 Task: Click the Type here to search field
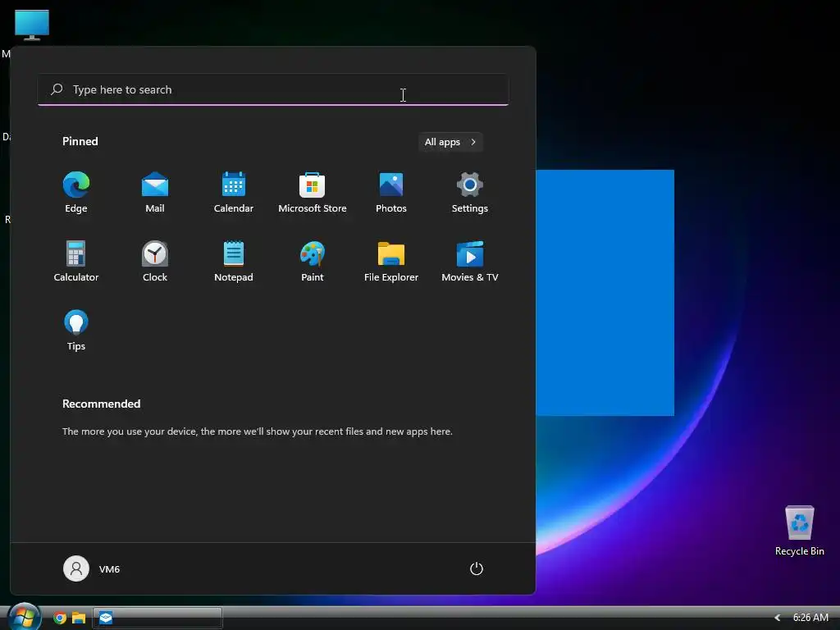(273, 89)
